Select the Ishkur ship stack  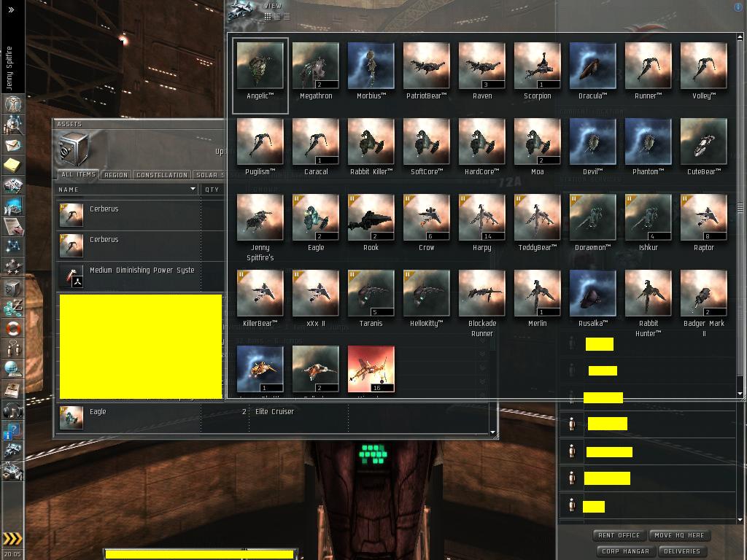point(648,223)
